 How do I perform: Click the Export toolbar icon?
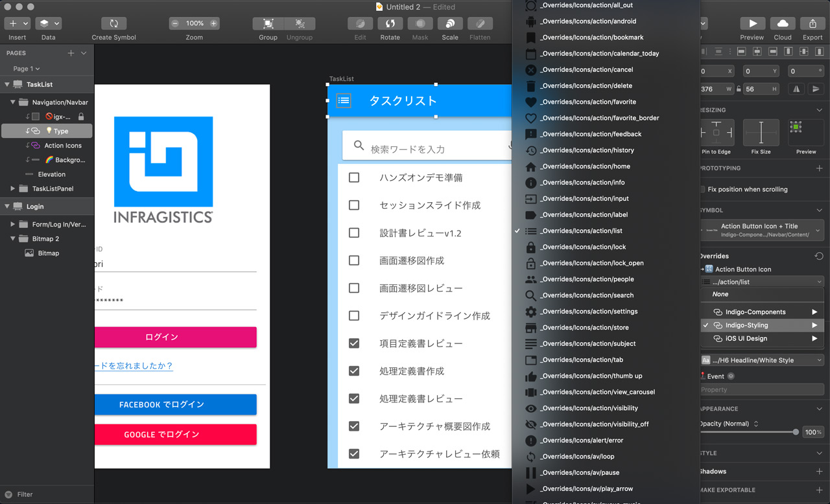click(812, 23)
